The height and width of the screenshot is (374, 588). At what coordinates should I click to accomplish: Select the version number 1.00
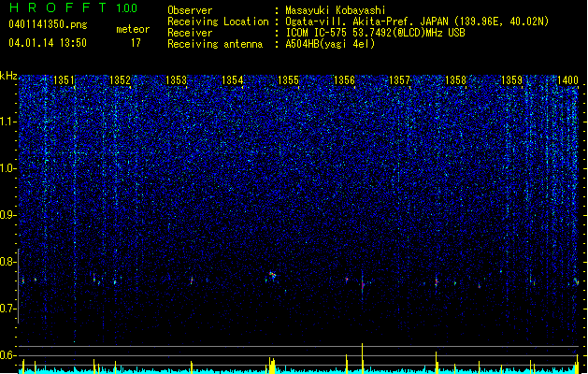(126, 7)
